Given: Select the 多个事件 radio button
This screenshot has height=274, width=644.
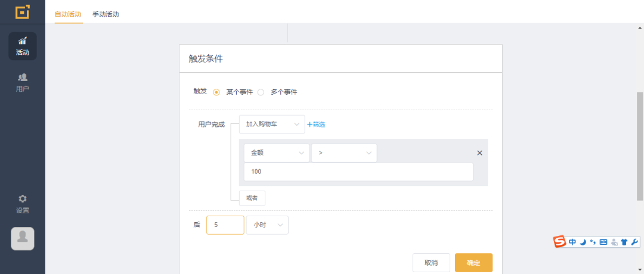Looking at the screenshot, I should click(261, 92).
